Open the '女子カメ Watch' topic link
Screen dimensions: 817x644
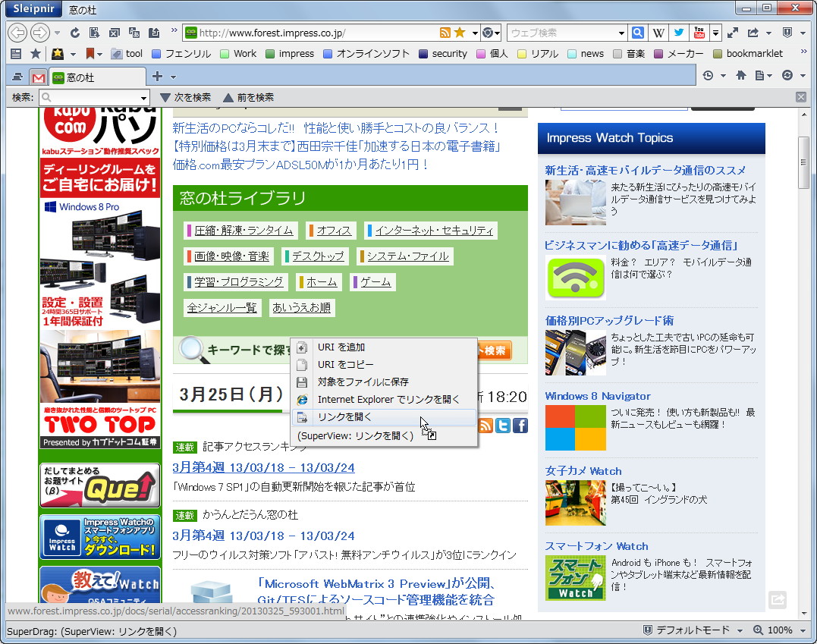583,471
